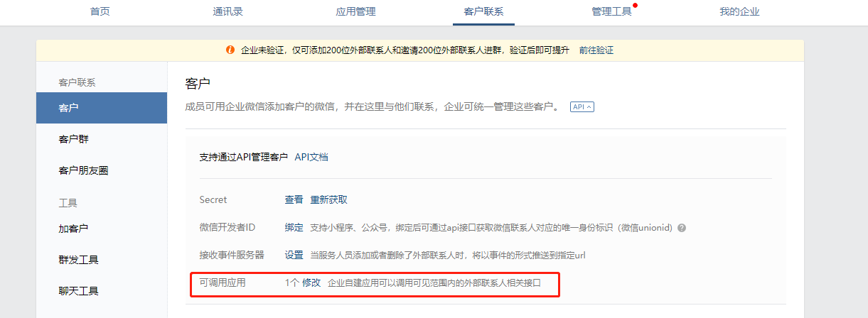Expand the API dropdown next to description
This screenshot has height=318, width=868.
click(x=582, y=106)
